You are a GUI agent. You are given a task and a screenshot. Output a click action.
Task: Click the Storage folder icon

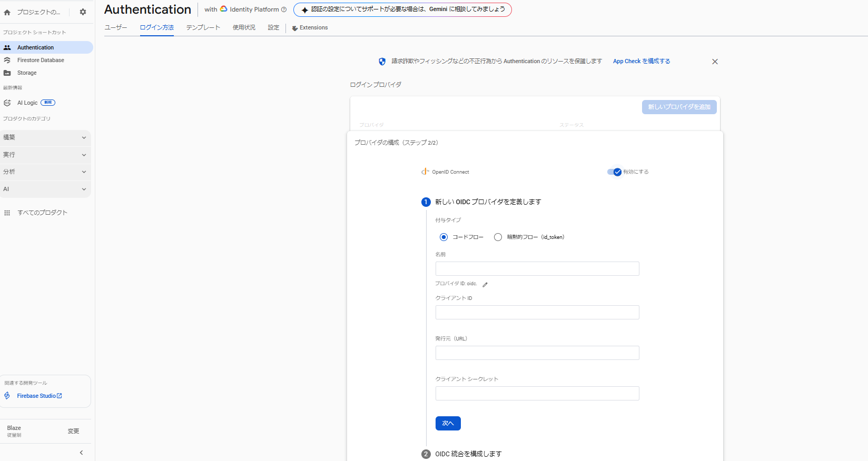click(x=7, y=73)
